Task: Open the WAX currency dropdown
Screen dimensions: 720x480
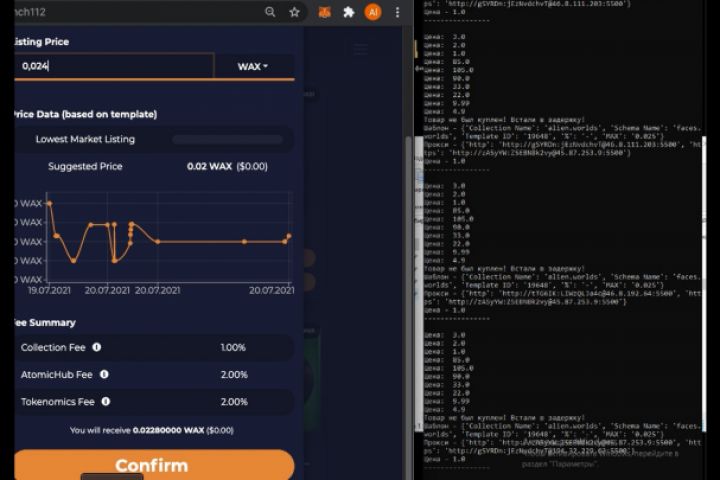Action: click(x=253, y=67)
